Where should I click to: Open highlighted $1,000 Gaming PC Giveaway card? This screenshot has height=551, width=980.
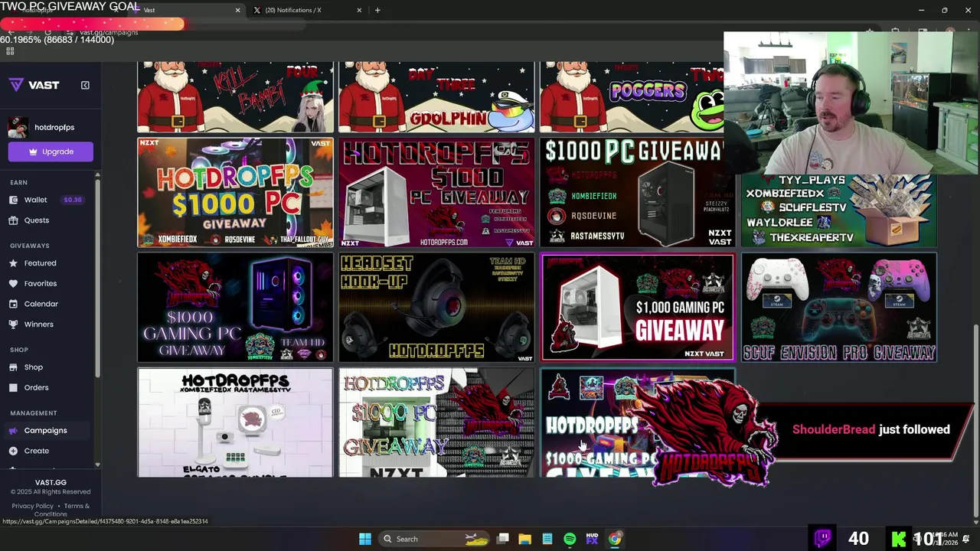[x=637, y=307]
